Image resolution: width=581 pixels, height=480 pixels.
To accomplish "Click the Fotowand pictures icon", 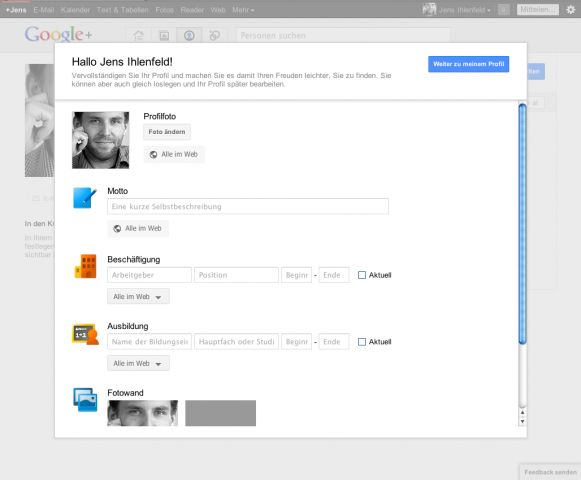I will coord(85,400).
